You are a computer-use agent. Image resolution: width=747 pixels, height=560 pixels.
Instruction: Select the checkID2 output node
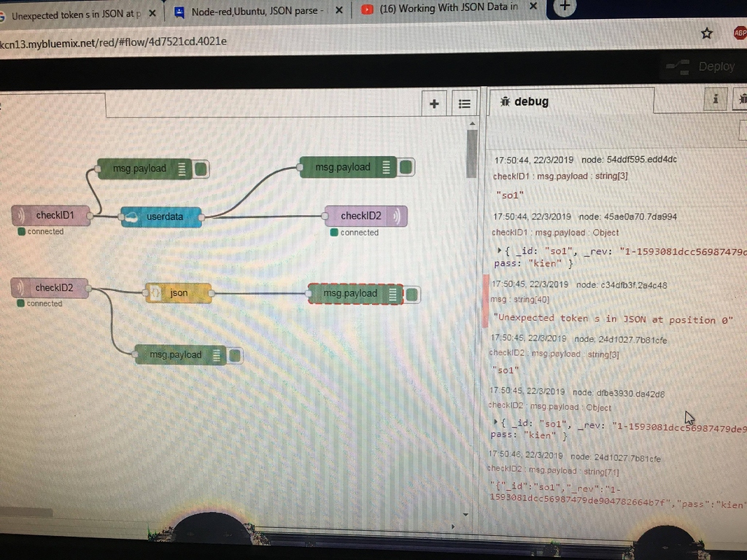click(x=368, y=215)
